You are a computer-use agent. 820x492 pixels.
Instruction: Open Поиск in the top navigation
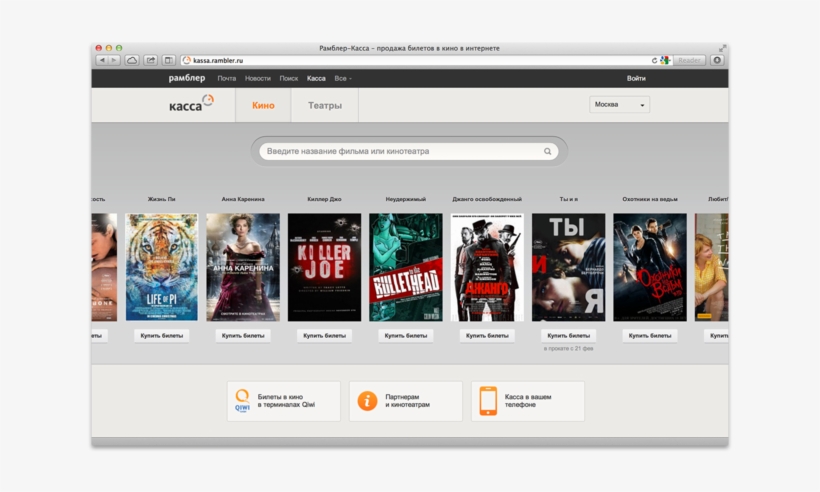click(289, 78)
